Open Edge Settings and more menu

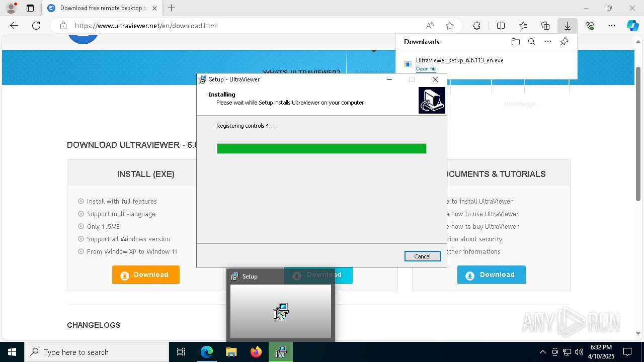(x=612, y=26)
